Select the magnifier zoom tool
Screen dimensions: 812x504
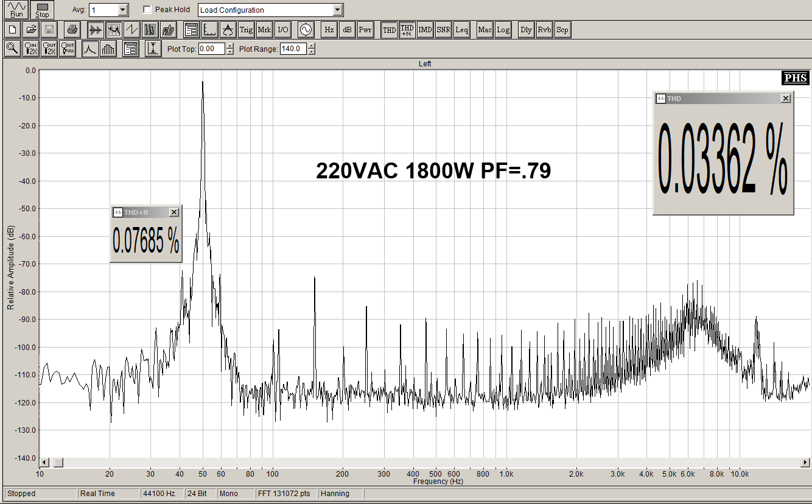click(x=12, y=49)
